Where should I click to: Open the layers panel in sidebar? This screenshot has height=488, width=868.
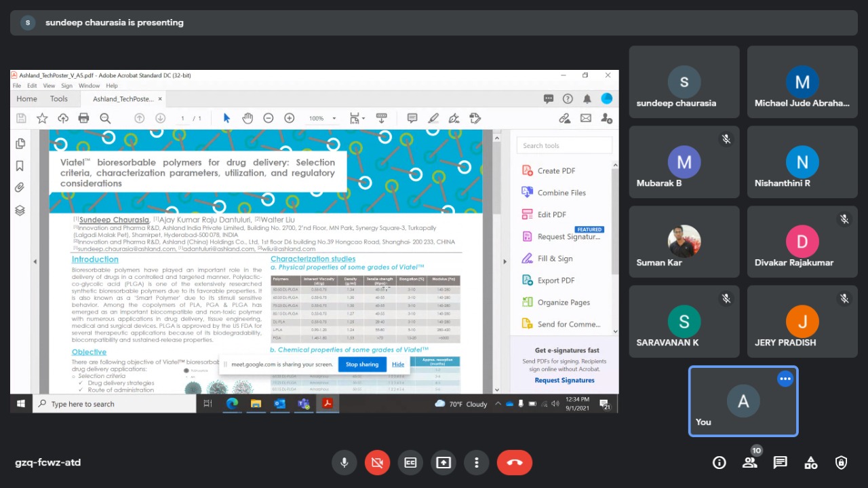tap(20, 210)
